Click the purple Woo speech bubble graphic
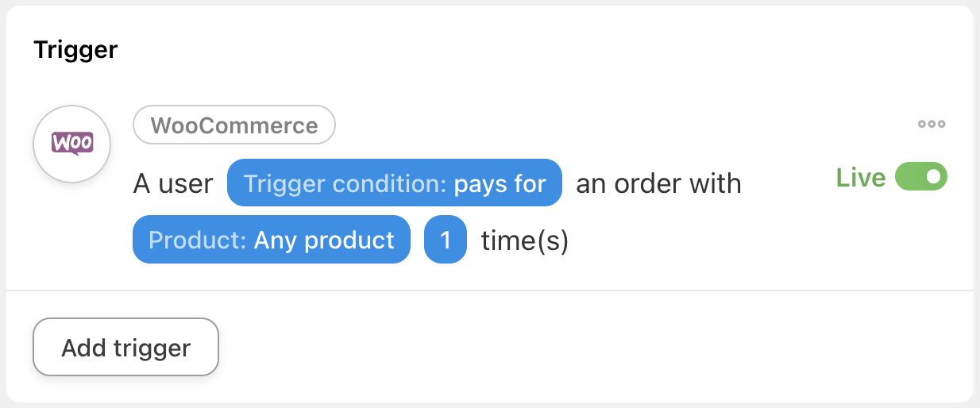Image resolution: width=980 pixels, height=408 pixels. (71, 143)
